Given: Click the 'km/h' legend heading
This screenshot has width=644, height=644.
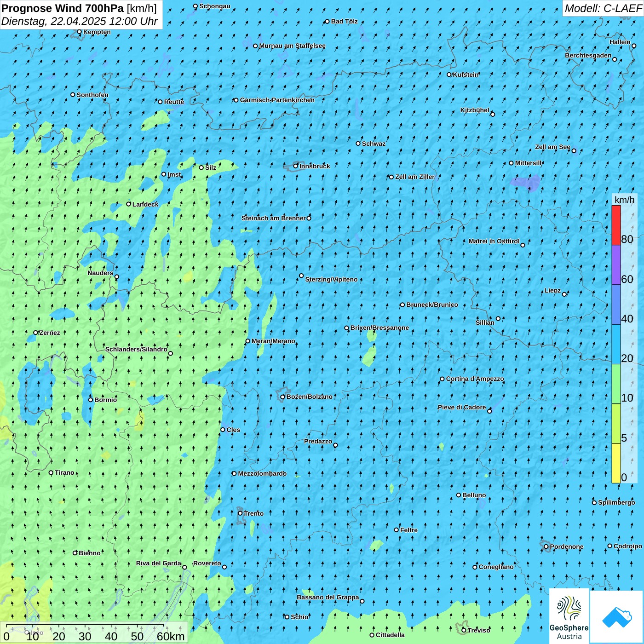Looking at the screenshot, I should coord(624,200).
